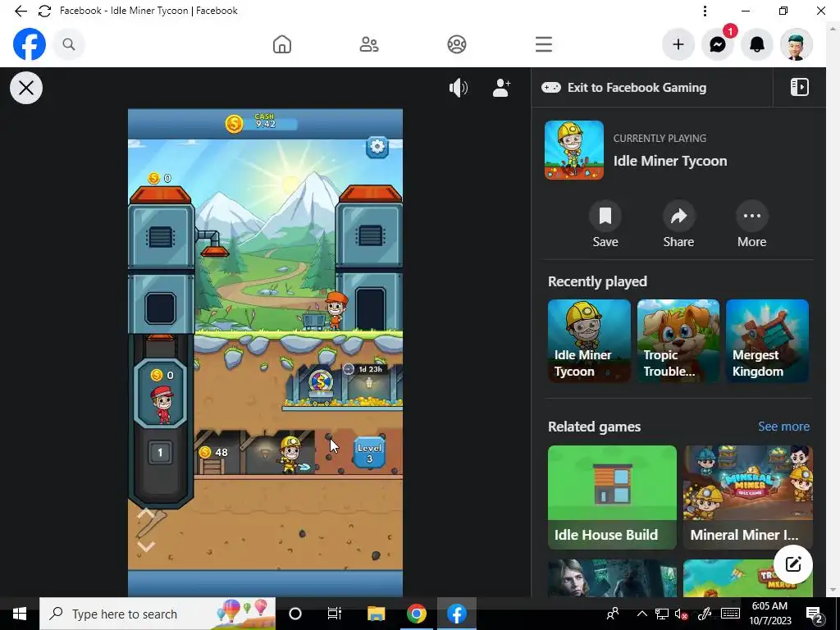Open Task View on the taskbar
The height and width of the screenshot is (630, 840).
tap(335, 614)
